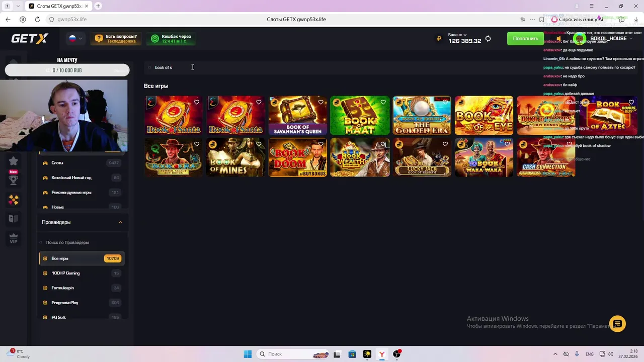Open the Russian flag language selector
The height and width of the screenshot is (362, 644).
(75, 38)
